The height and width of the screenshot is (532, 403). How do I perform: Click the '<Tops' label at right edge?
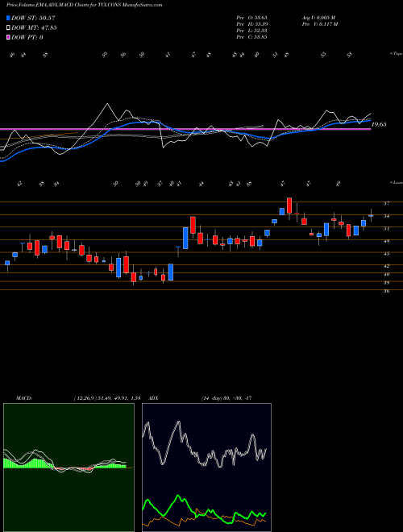pyautogui.click(x=396, y=54)
